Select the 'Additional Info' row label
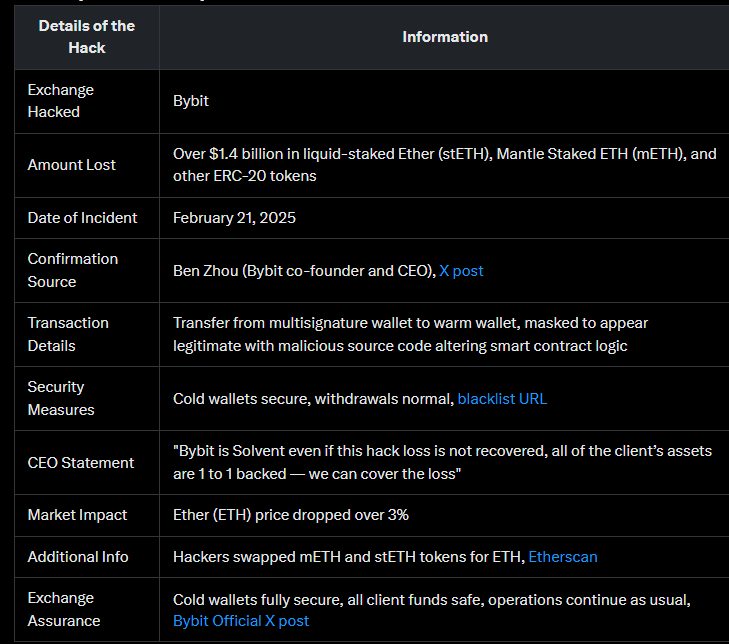The height and width of the screenshot is (644, 729). pyautogui.click(x=78, y=557)
